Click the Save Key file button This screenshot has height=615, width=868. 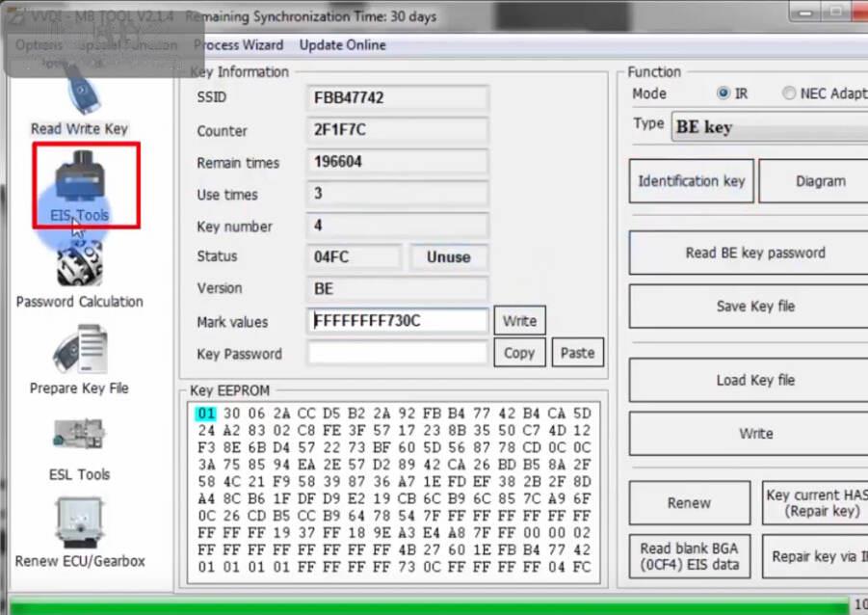coord(749,307)
